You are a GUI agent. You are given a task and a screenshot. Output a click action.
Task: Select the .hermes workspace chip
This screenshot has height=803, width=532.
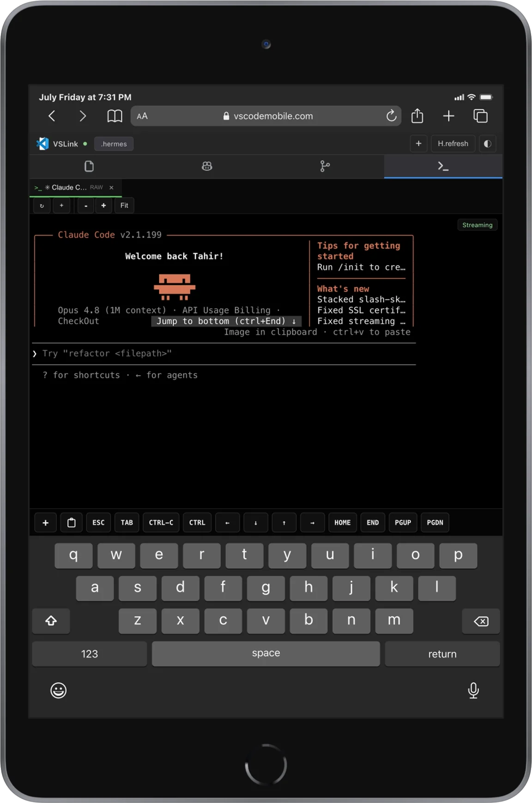[114, 144]
